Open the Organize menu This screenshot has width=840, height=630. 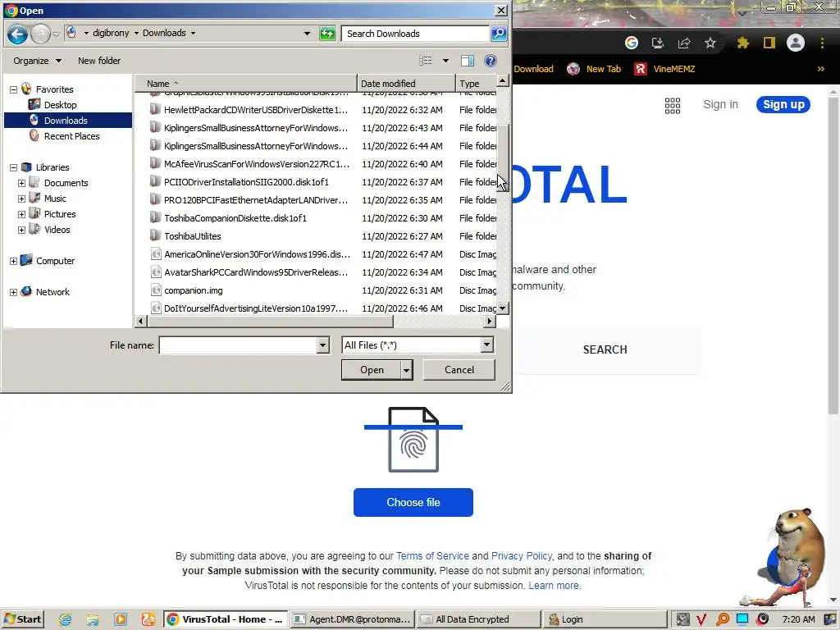point(37,61)
